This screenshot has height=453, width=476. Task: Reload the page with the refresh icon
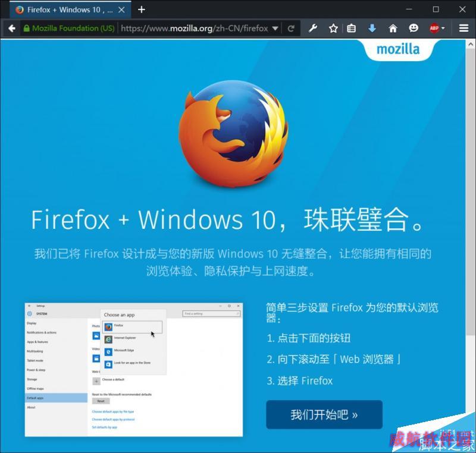pos(291,29)
